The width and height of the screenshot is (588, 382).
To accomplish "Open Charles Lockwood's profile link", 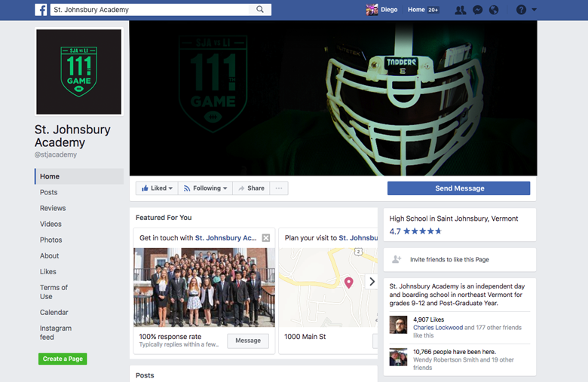I will coord(438,328).
